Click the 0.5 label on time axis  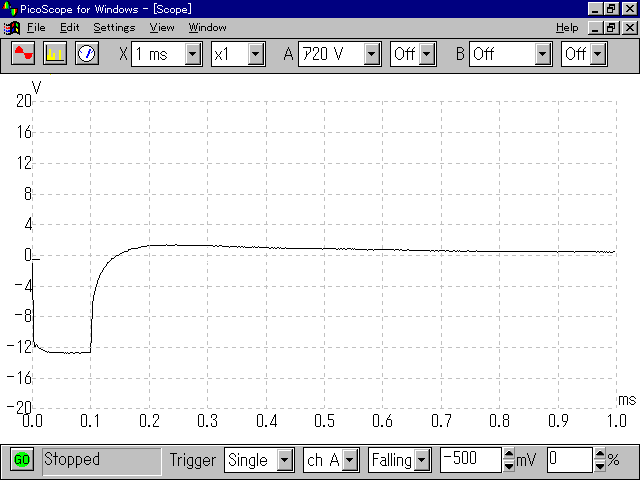point(324,421)
